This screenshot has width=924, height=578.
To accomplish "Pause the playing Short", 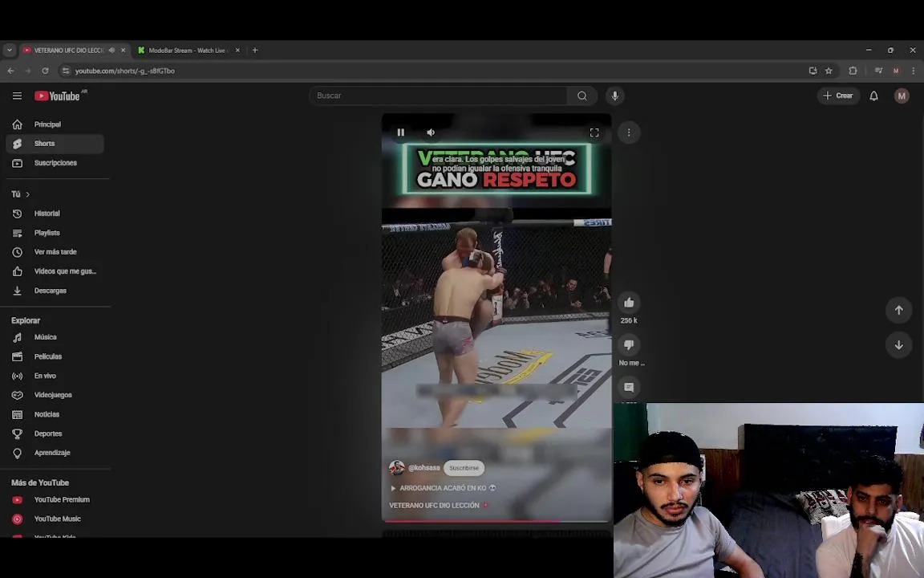I will [401, 132].
